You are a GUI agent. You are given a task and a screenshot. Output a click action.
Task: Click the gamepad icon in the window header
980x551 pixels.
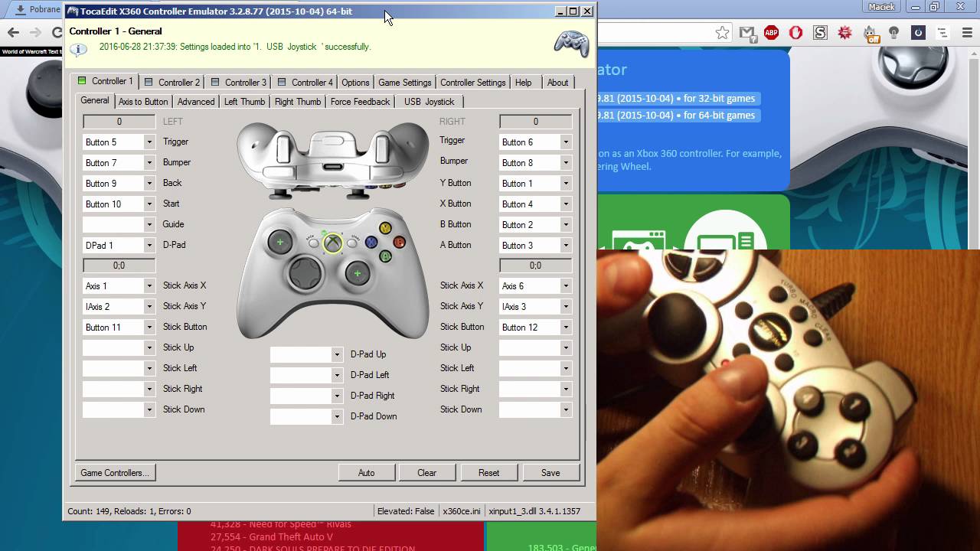coord(571,43)
